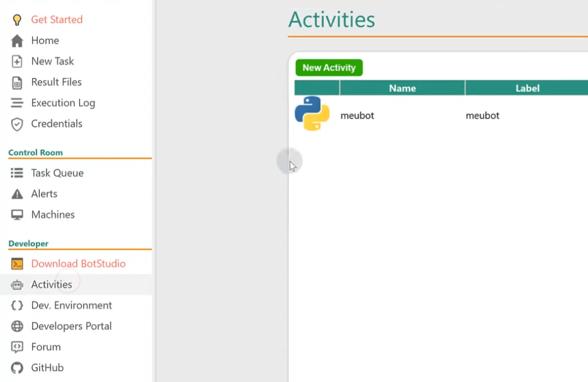Open the Get Started page
This screenshot has height=382, width=588.
57,20
